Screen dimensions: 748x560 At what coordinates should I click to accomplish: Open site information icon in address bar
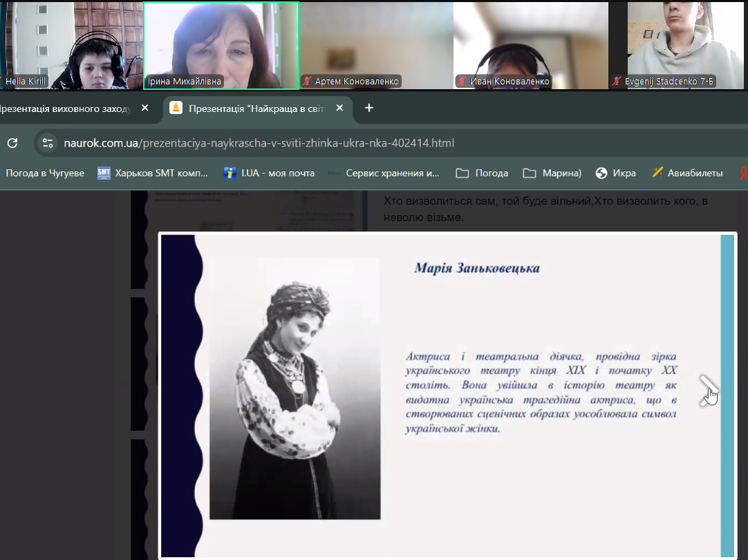[x=48, y=142]
